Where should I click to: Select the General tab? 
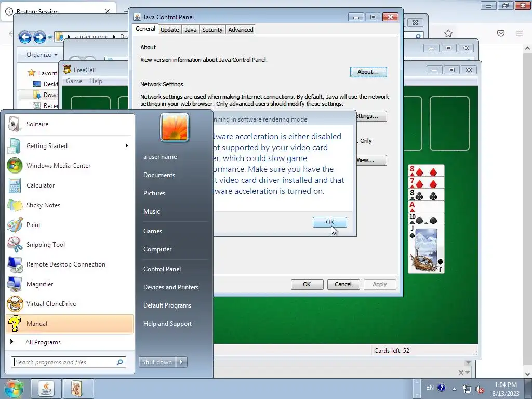145,29
